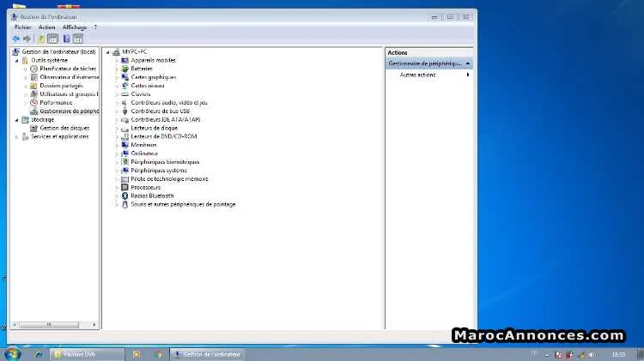Select Gestion de l'ordinateur (local) root
The image size is (644, 361).
pyautogui.click(x=58, y=51)
